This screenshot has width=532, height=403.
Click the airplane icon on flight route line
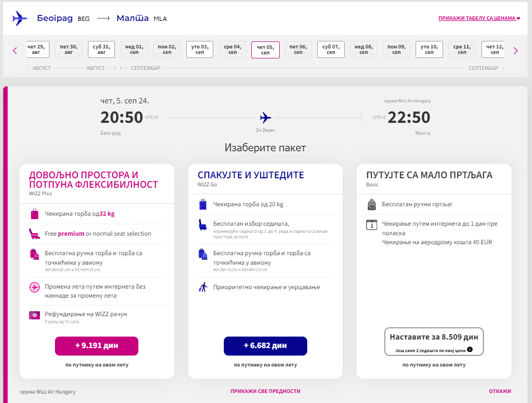pyautogui.click(x=265, y=118)
